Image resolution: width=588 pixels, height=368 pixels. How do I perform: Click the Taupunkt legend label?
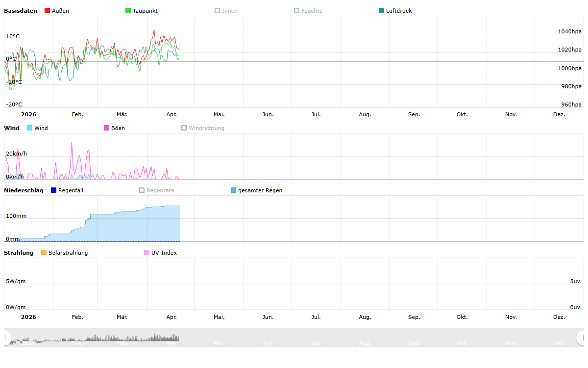coord(145,11)
